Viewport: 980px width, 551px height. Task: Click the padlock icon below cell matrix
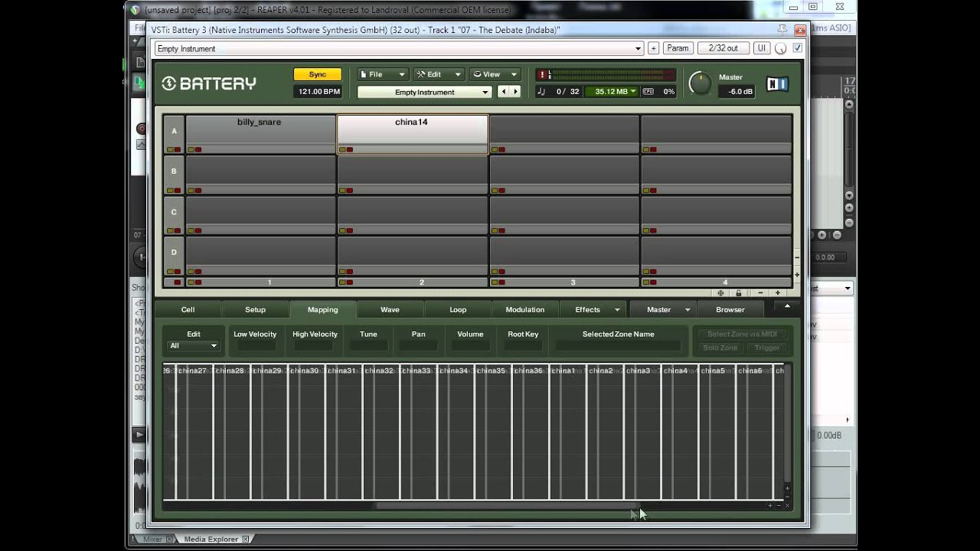click(x=738, y=293)
